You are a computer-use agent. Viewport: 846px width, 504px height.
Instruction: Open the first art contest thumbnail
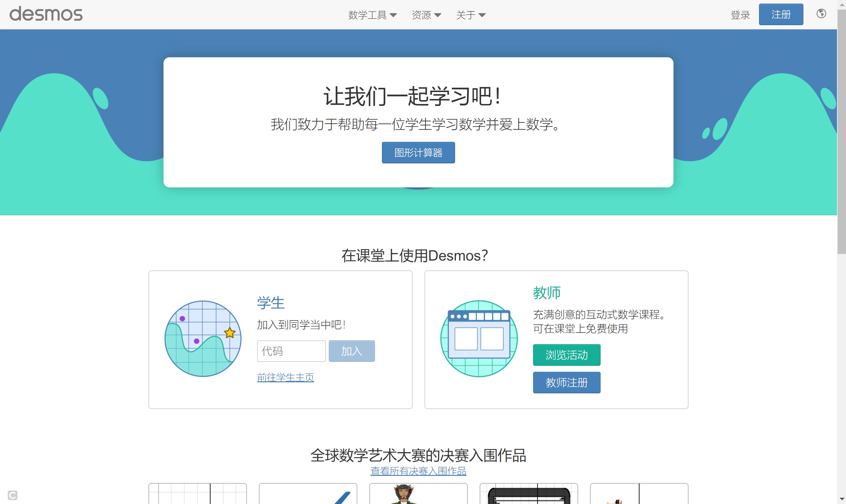click(197, 494)
